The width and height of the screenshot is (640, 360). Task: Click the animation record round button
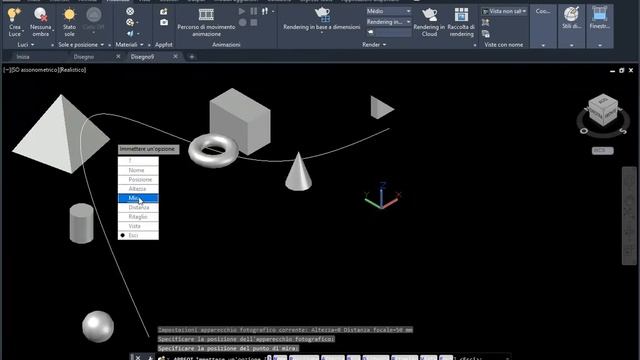click(x=242, y=22)
